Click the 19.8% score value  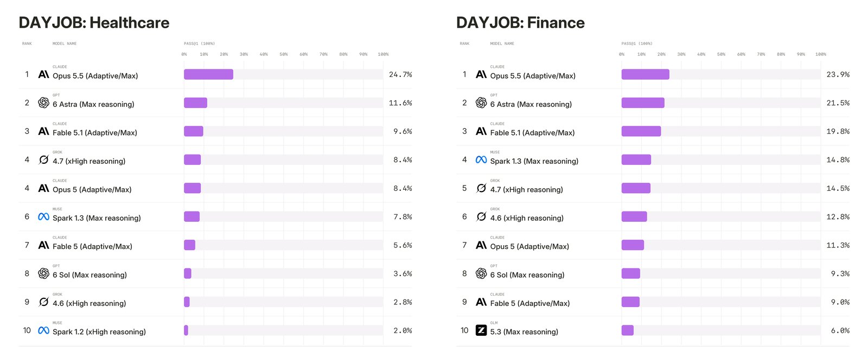[x=838, y=131]
